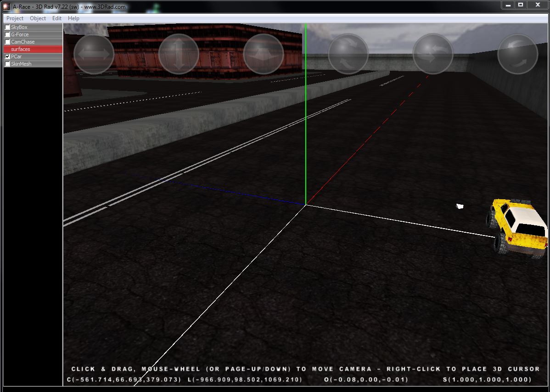Click the left-right arrows move gizmo
Image resolution: width=550 pixels, height=392 pixels.
94,54
